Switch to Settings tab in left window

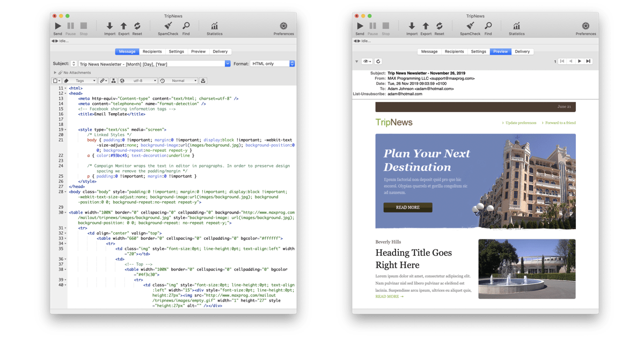[176, 52]
